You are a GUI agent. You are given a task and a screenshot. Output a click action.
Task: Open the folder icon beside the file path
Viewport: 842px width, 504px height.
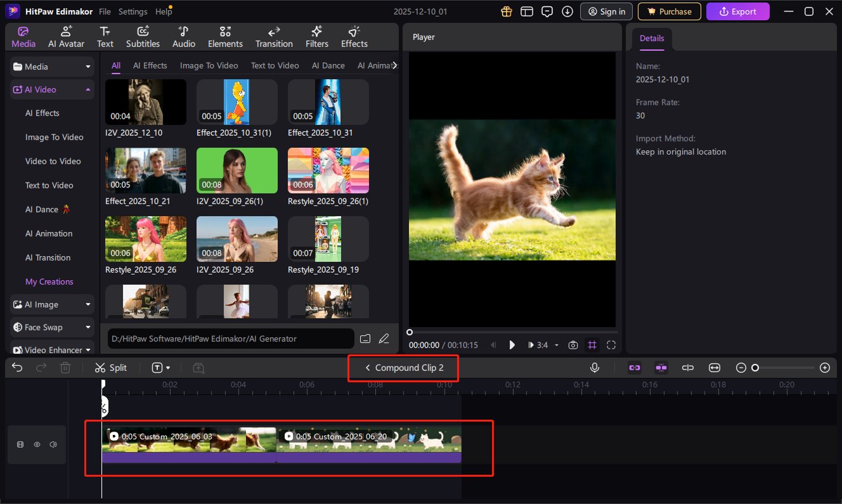(x=365, y=339)
